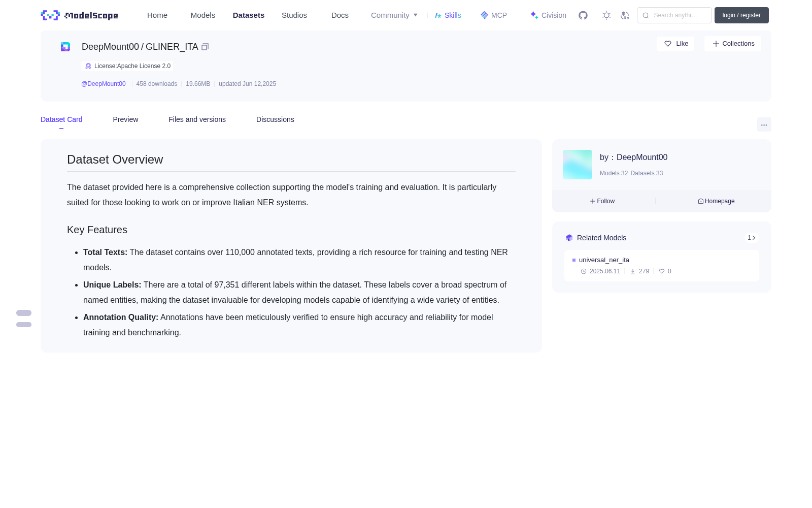Open the GitHub icon link

coord(583,15)
